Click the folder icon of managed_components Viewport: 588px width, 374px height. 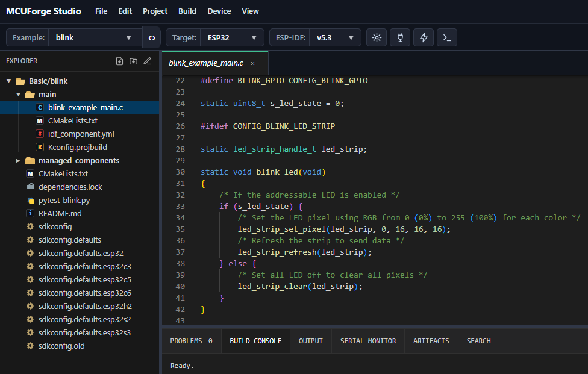[x=30, y=161]
